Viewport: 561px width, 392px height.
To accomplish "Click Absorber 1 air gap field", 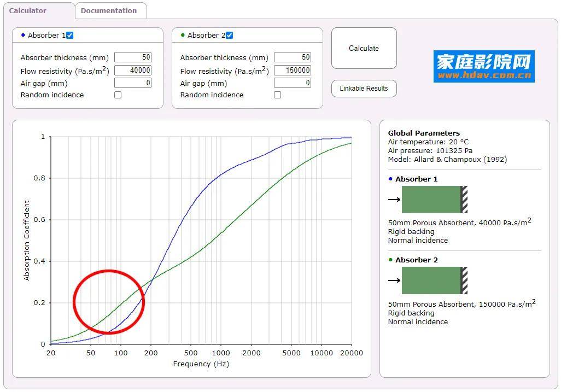I will point(133,83).
